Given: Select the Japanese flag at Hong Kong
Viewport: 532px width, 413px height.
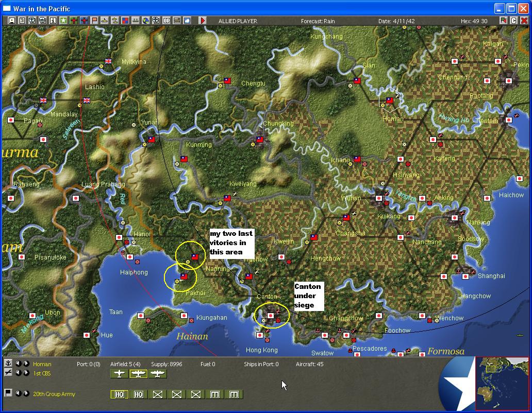Looking at the screenshot, I should (x=259, y=335).
